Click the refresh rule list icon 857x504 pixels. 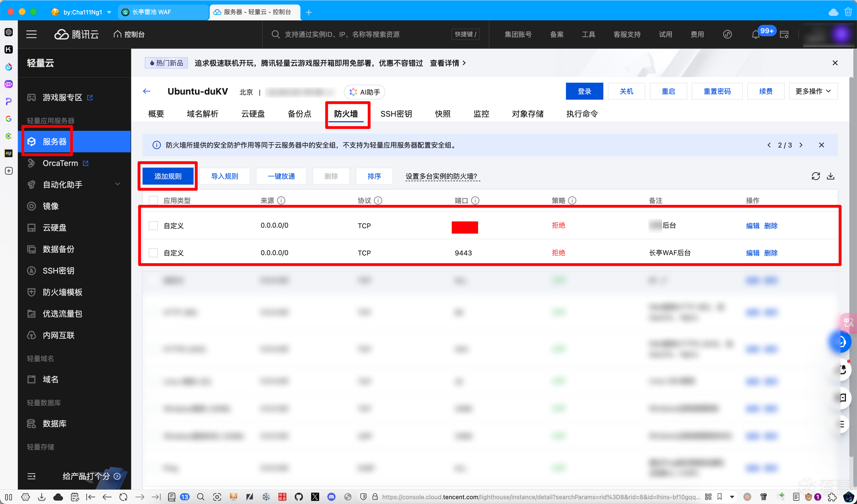(x=816, y=176)
